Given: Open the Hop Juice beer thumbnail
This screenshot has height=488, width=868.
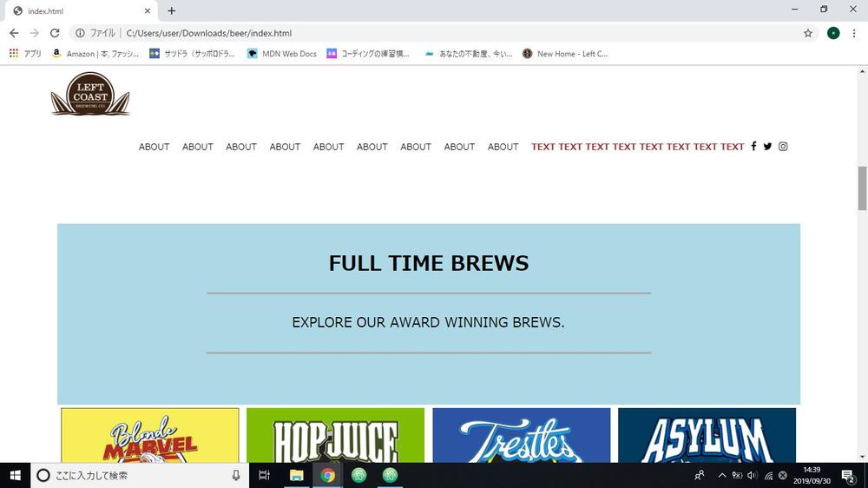Looking at the screenshot, I should [x=335, y=435].
